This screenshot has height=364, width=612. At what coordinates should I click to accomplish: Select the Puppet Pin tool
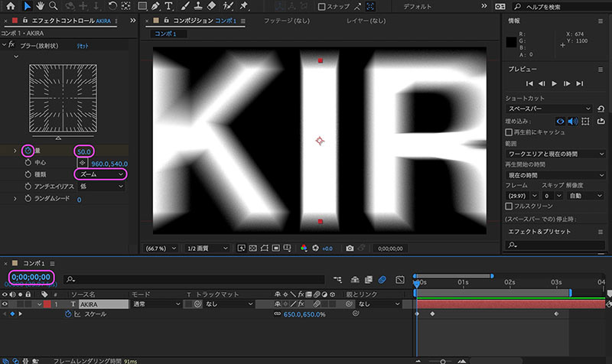point(244,6)
